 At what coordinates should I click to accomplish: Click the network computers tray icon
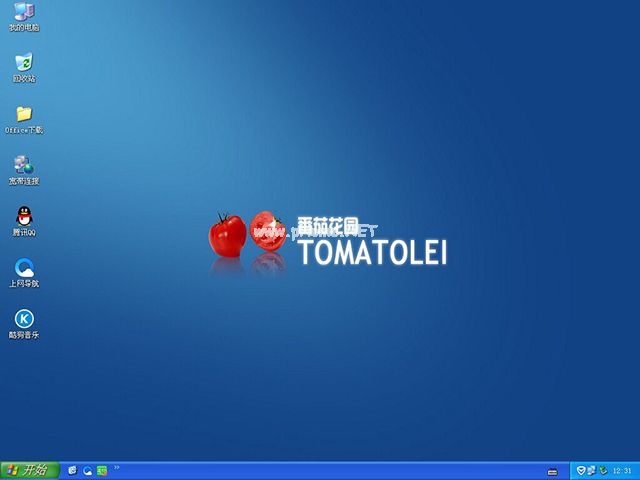[591, 470]
